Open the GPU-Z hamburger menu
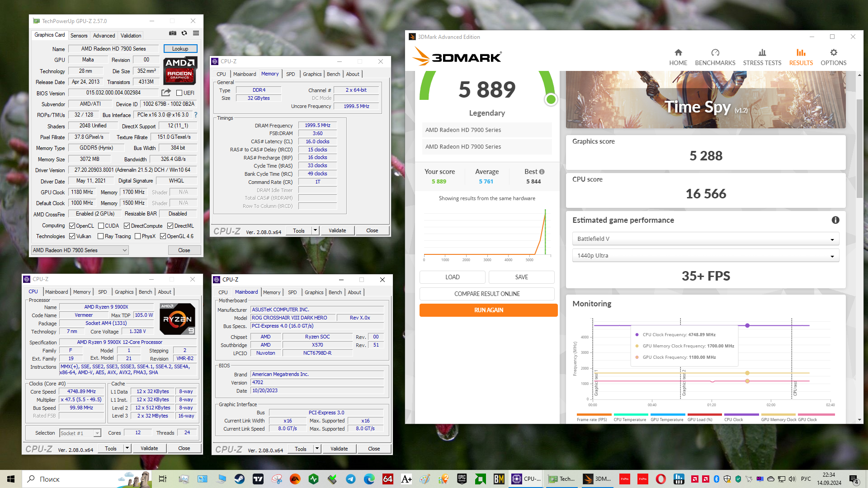The height and width of the screenshot is (488, 868). coord(196,33)
